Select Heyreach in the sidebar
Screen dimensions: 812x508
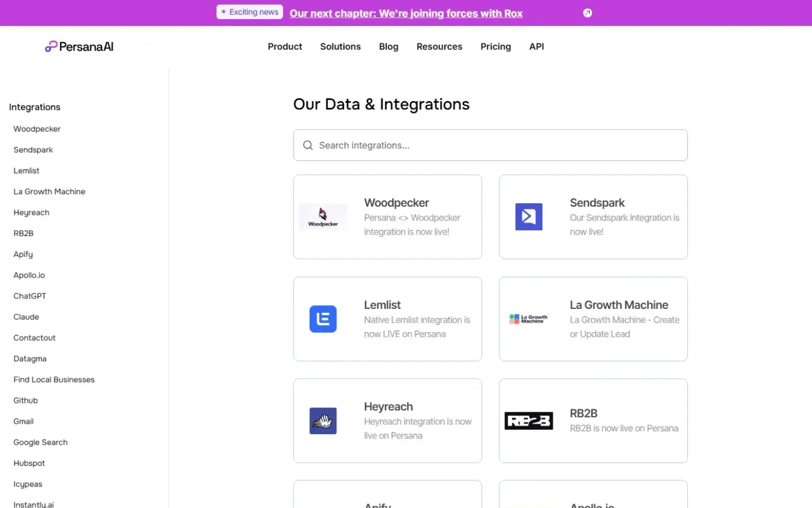31,212
